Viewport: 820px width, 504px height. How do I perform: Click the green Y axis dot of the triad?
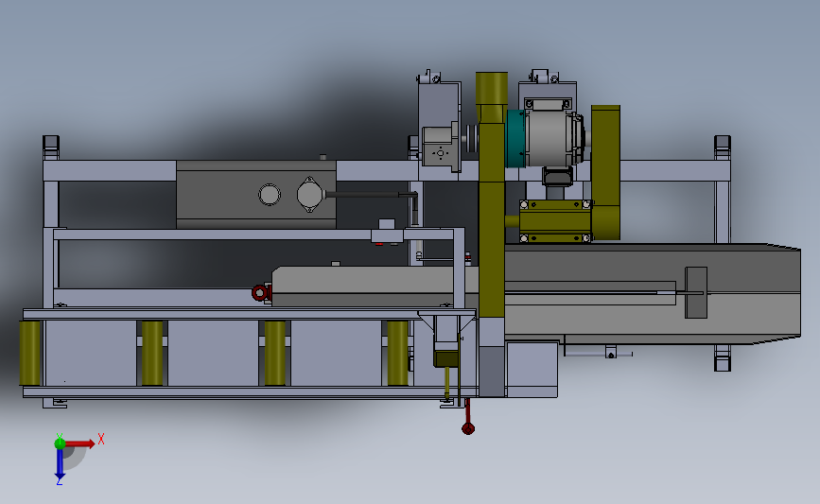tap(60, 443)
